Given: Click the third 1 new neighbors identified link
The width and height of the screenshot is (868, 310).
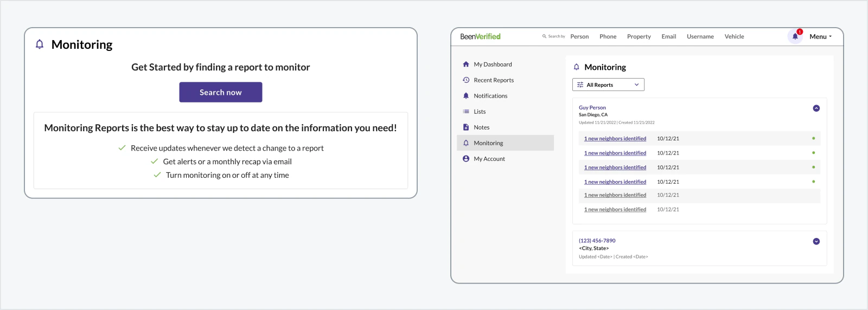Looking at the screenshot, I should click(x=615, y=167).
